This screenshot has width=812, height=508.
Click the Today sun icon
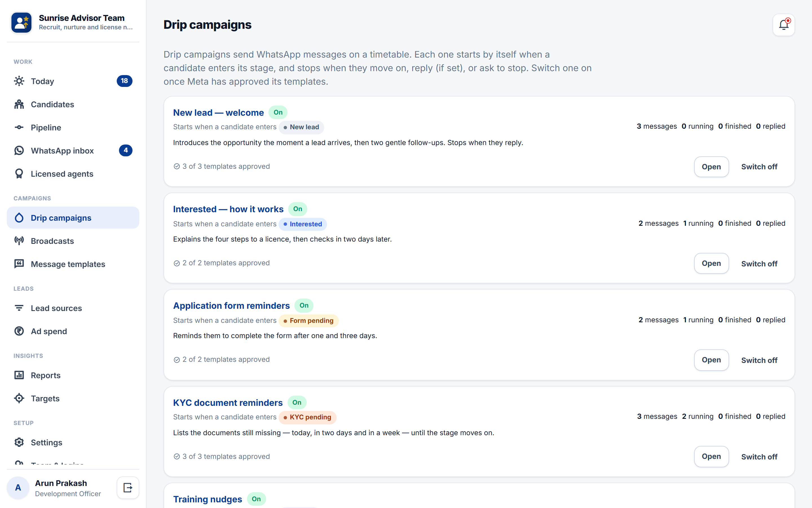(19, 81)
